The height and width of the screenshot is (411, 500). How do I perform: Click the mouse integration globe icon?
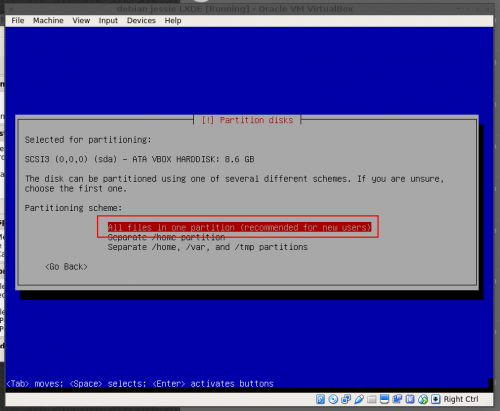pyautogui.click(x=423, y=399)
